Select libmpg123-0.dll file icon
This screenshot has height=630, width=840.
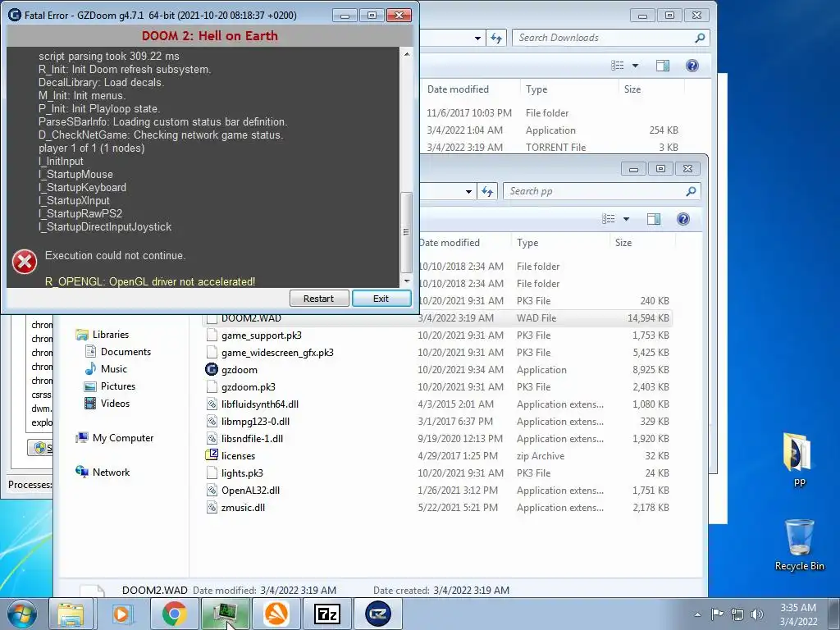point(212,421)
